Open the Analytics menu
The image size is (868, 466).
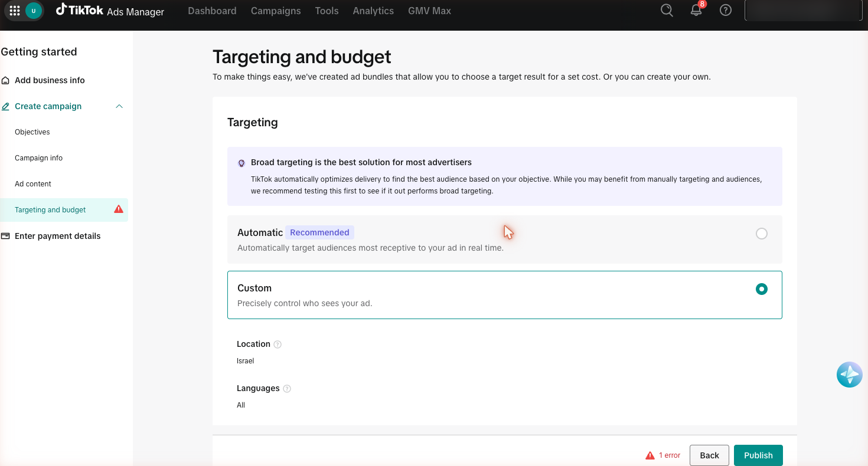tap(373, 11)
